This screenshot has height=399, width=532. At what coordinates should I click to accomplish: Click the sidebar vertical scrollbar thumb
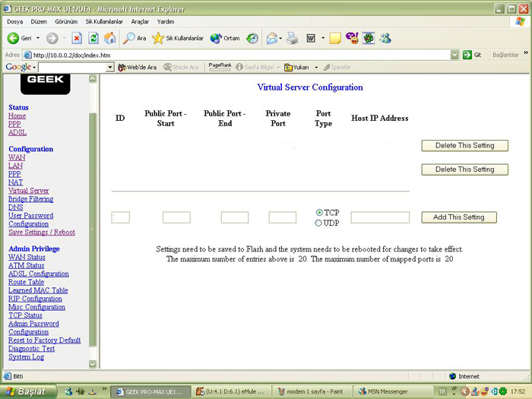pyautogui.click(x=92, y=230)
